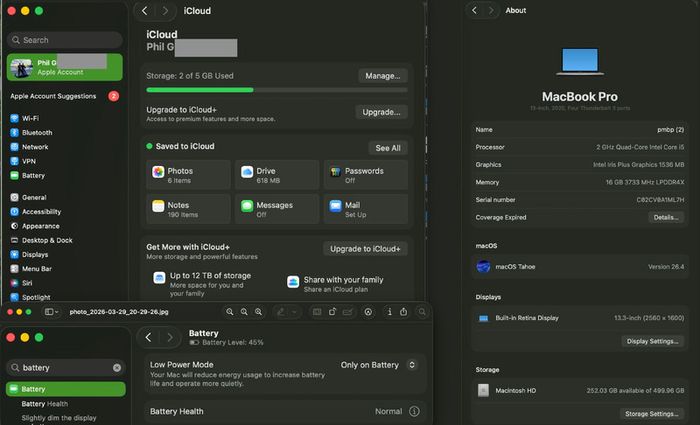Image resolution: width=700 pixels, height=425 pixels.
Task: Select the Slightly dim the display result
Action: point(59,418)
